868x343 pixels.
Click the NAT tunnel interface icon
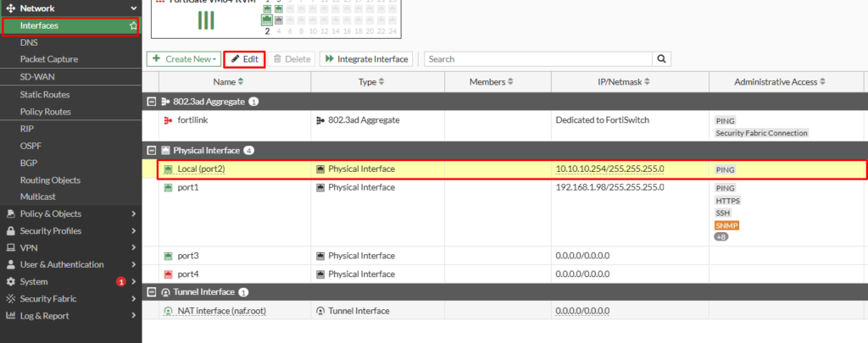[x=169, y=311]
